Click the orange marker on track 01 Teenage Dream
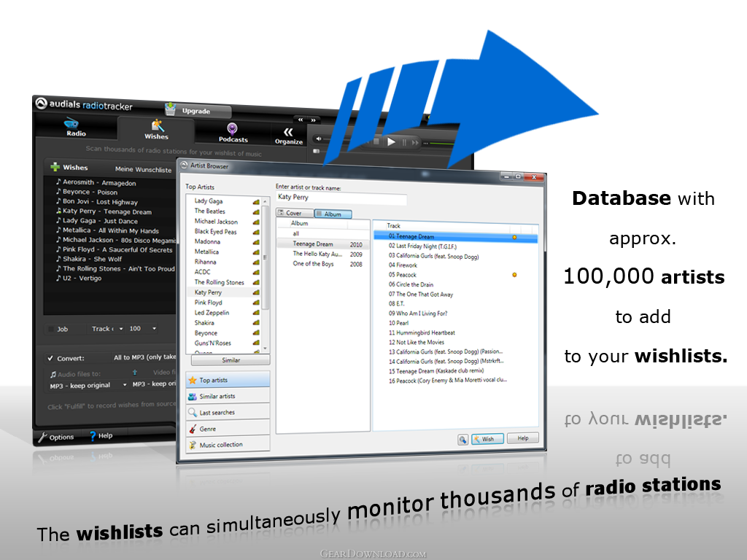 tap(514, 237)
